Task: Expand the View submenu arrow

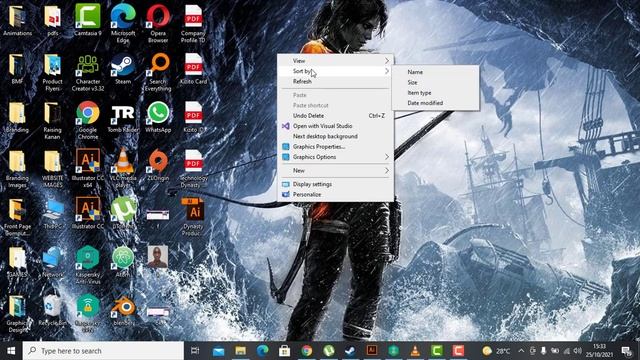Action: pyautogui.click(x=387, y=60)
